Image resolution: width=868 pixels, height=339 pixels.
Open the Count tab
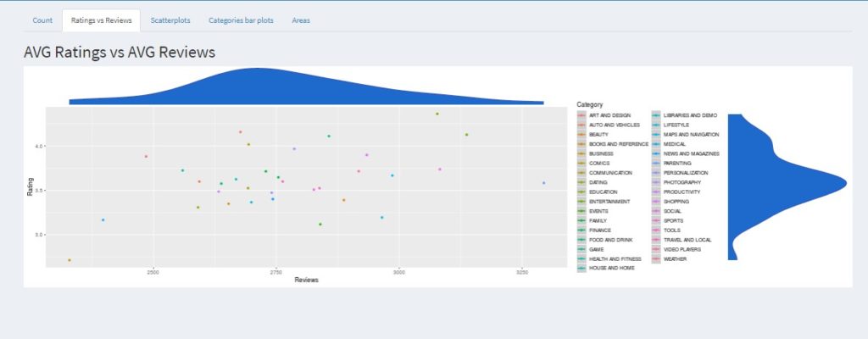pyautogui.click(x=42, y=19)
